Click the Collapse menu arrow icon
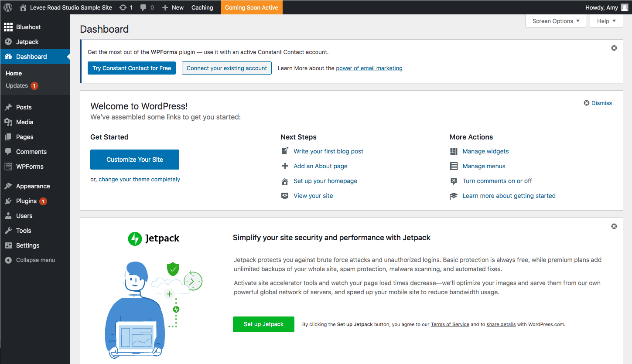Image resolution: width=632 pixels, height=364 pixels. 8,260
